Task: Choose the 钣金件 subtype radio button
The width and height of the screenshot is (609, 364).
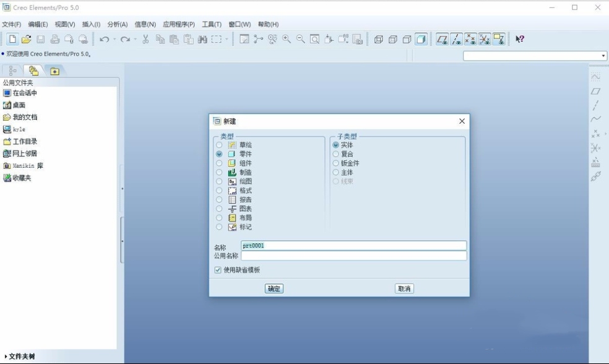Action: tap(335, 163)
